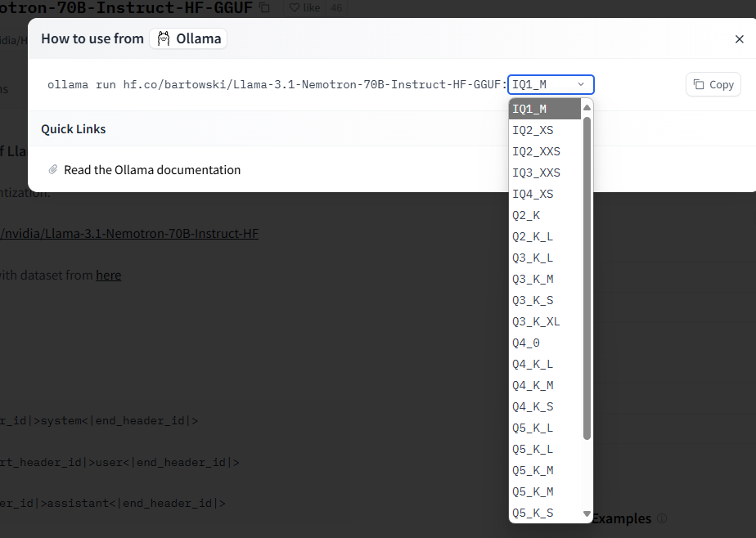Collapse the quantization combo box chevron

point(581,84)
